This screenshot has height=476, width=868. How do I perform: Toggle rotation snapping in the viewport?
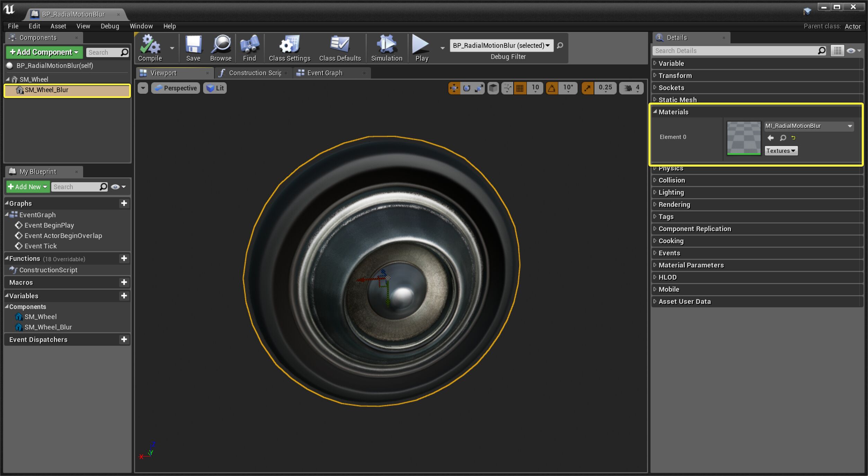pyautogui.click(x=552, y=88)
